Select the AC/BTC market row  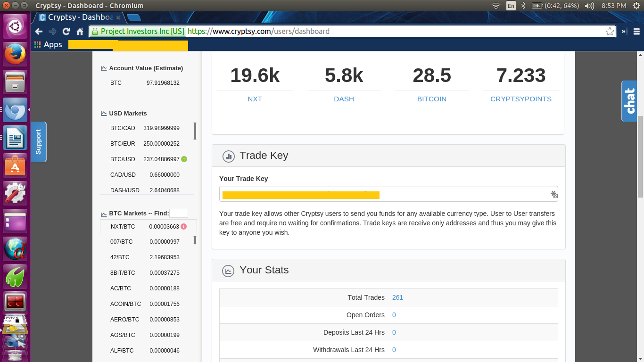coord(145,288)
